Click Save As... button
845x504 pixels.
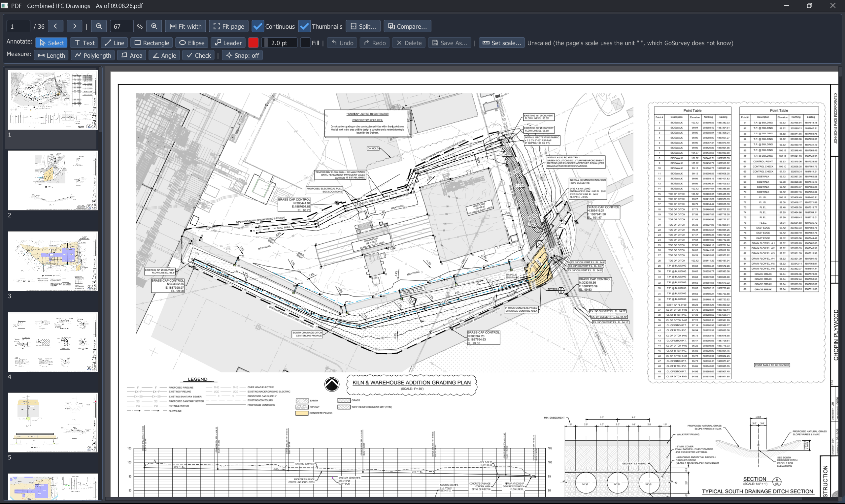(450, 43)
